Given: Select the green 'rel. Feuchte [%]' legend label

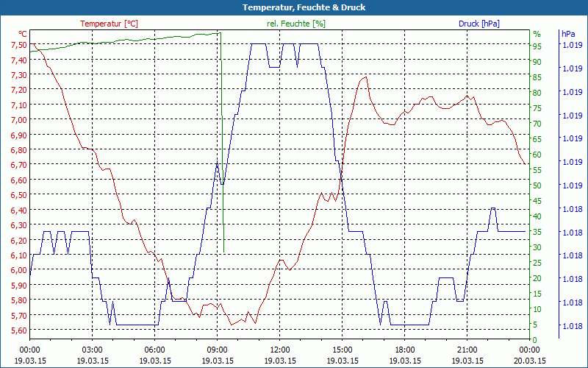Looking at the screenshot, I should [296, 24].
